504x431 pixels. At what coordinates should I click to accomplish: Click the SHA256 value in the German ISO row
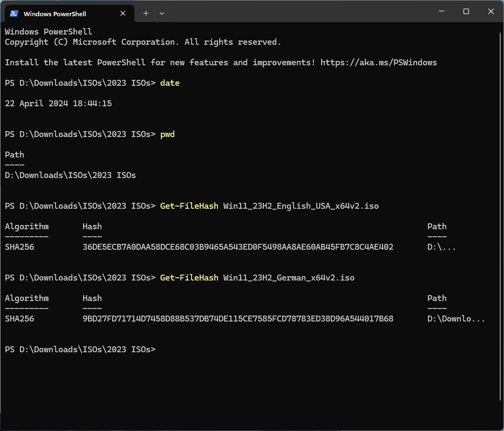coord(19,318)
